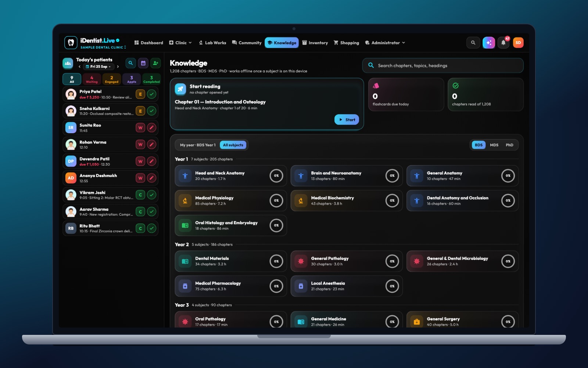
Task: Click the pencil edit icon for Sunita Rao
Action: click(152, 128)
